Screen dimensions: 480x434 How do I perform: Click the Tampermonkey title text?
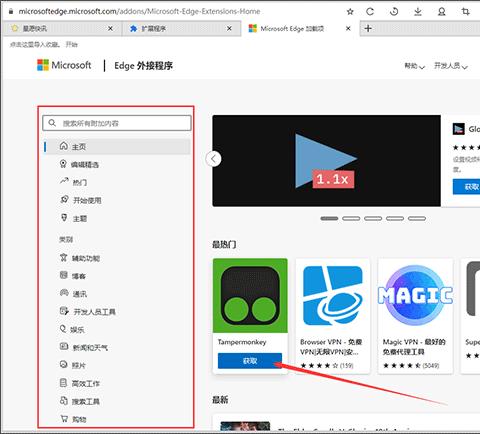click(x=242, y=342)
